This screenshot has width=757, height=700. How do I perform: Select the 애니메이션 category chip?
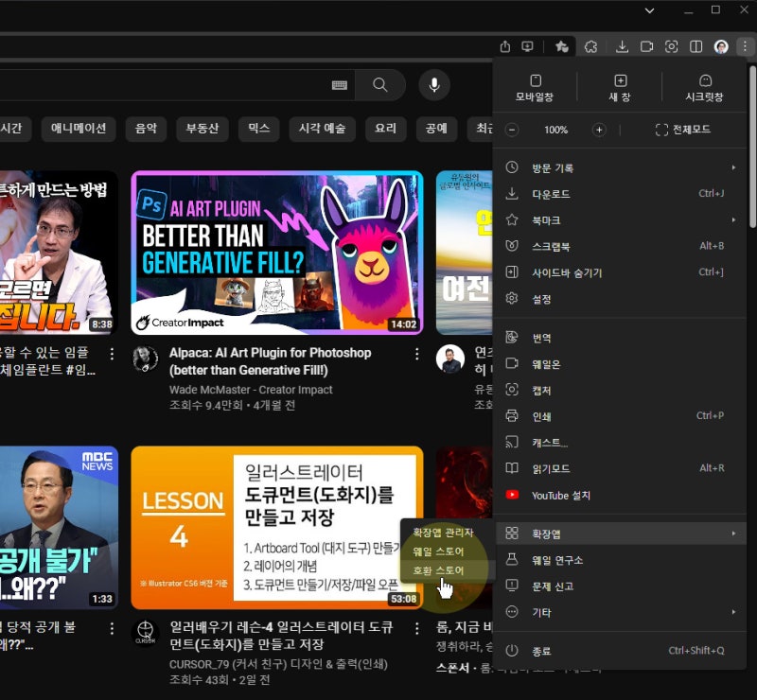pyautogui.click(x=79, y=129)
